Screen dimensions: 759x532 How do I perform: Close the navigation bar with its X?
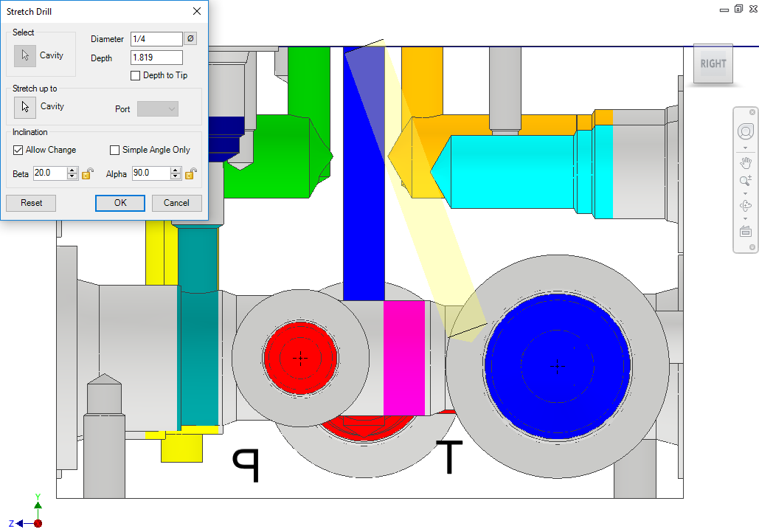[752, 112]
